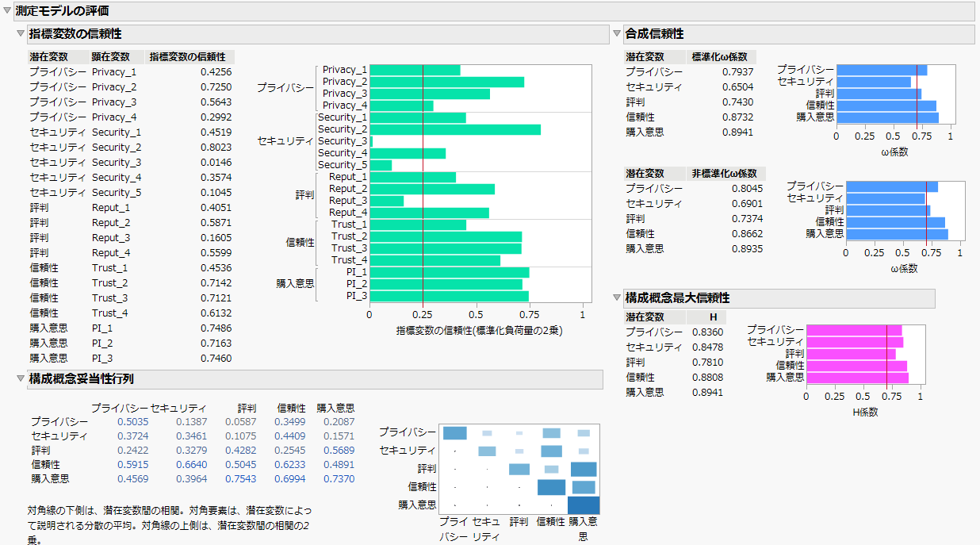This screenshot has height=545, width=980.
Task: Click the 潜在変数 column header in indicator table
Action: point(48,57)
